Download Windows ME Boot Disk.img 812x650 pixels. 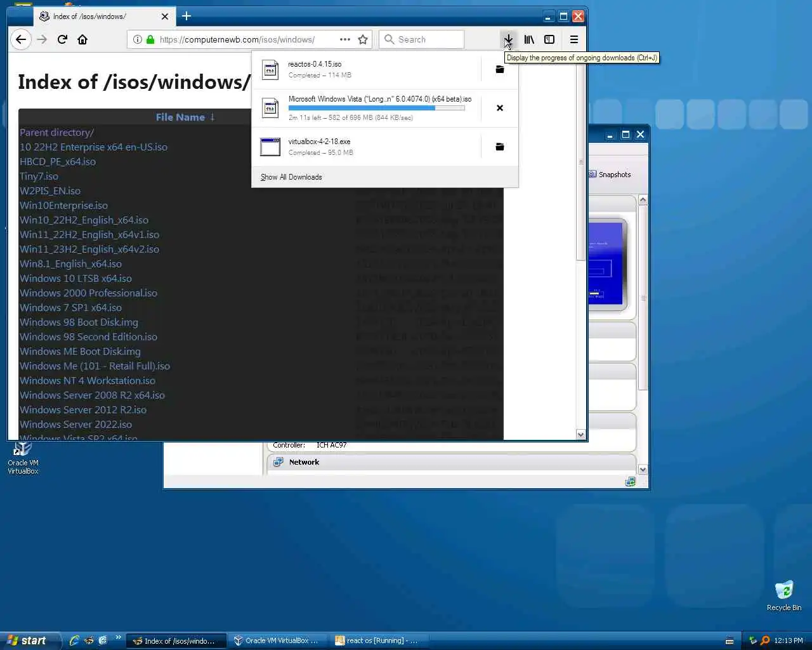pyautogui.click(x=80, y=351)
